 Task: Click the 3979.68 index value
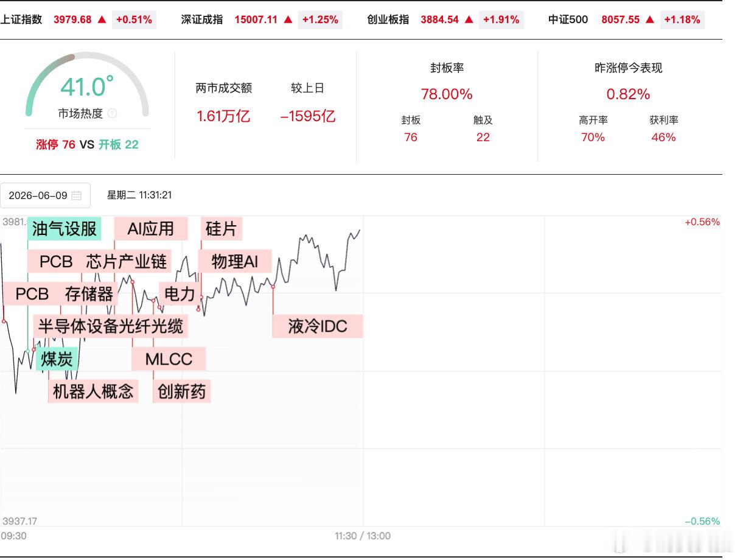coord(72,19)
